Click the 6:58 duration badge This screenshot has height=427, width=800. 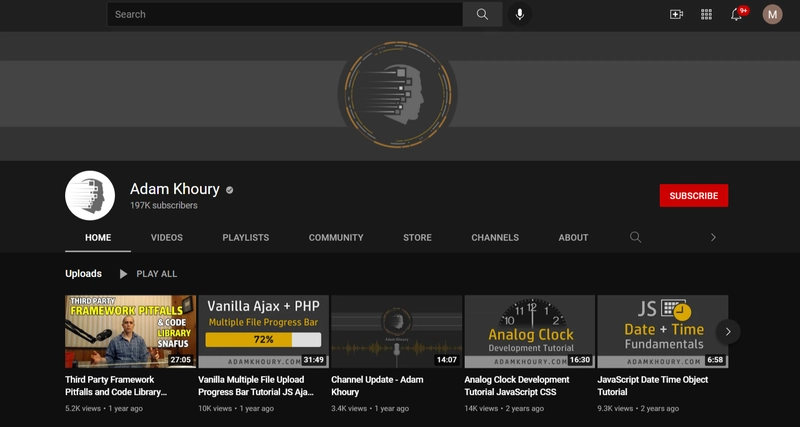[715, 360]
